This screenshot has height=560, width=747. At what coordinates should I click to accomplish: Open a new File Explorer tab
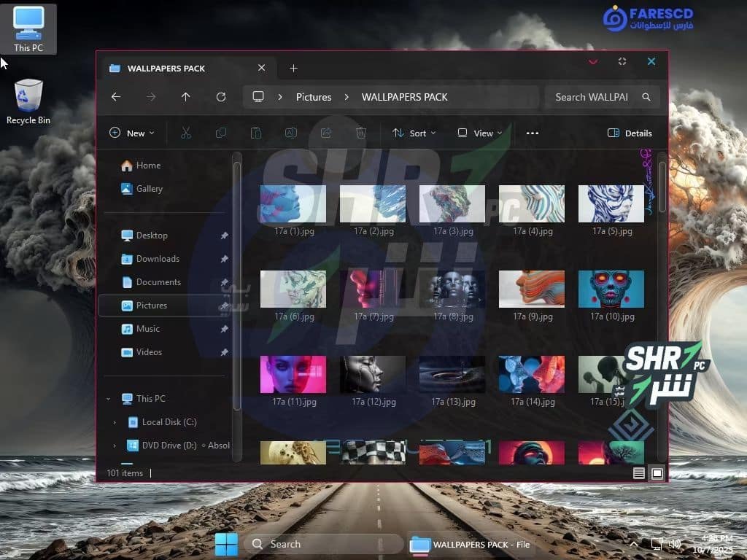click(x=293, y=69)
